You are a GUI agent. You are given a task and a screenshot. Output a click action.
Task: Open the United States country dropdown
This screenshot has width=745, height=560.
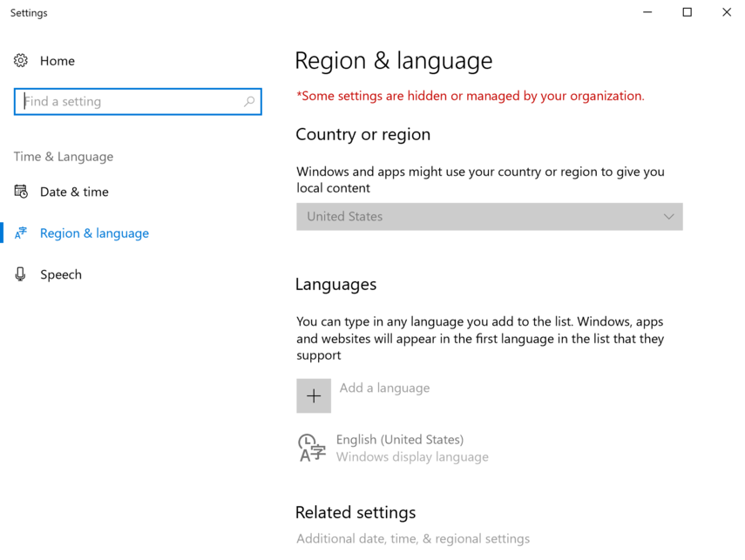(479, 217)
